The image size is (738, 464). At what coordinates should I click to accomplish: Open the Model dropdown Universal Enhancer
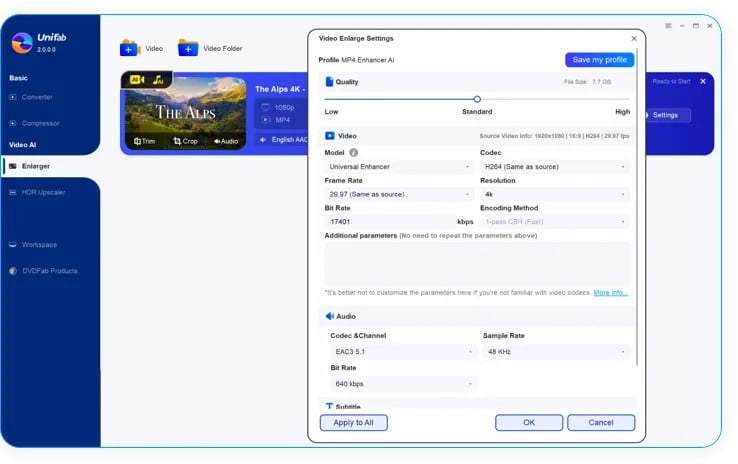pos(398,167)
